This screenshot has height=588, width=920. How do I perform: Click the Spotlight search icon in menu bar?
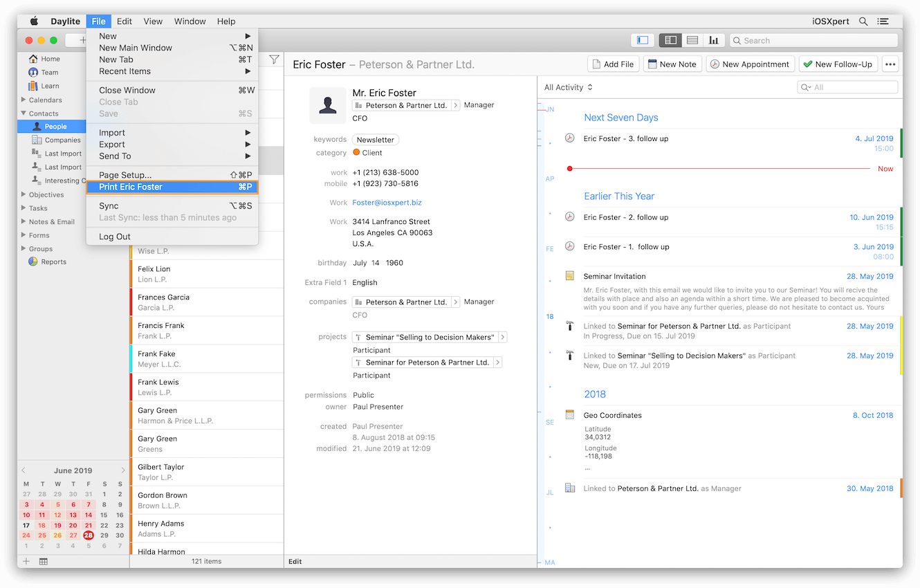tap(863, 21)
